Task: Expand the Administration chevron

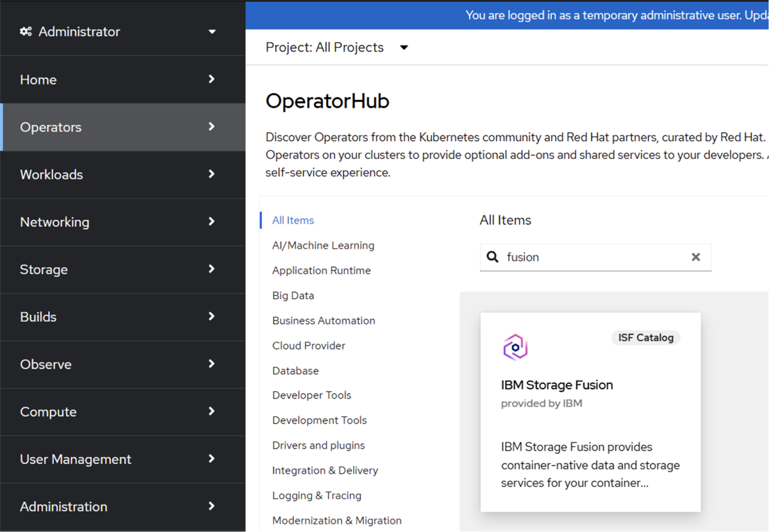Action: tap(211, 506)
